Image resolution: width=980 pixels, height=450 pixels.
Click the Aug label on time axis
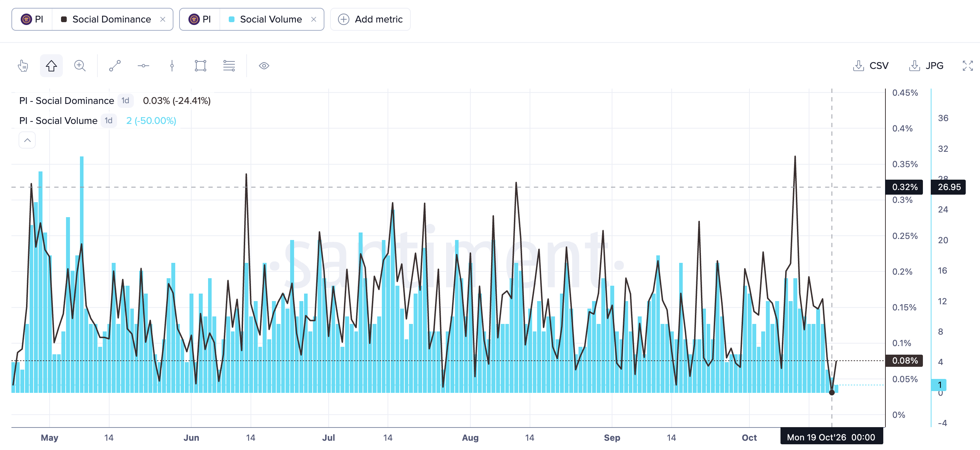click(x=470, y=438)
